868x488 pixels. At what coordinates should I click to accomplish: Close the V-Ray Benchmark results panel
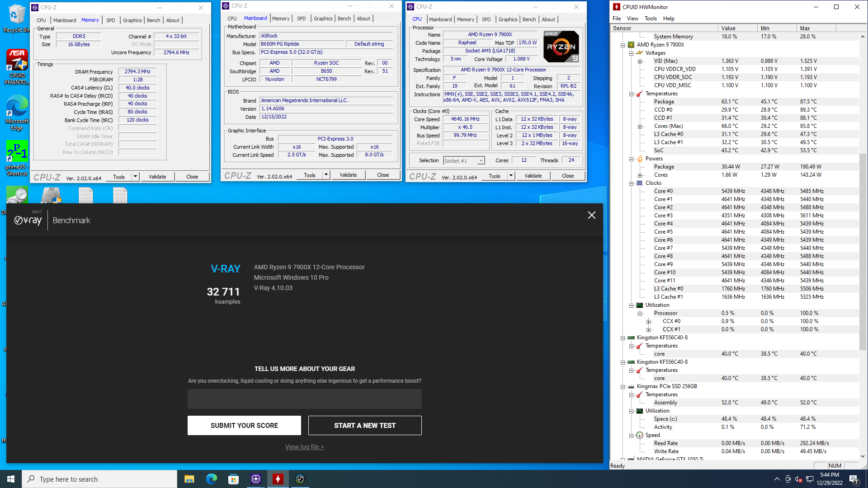point(591,216)
